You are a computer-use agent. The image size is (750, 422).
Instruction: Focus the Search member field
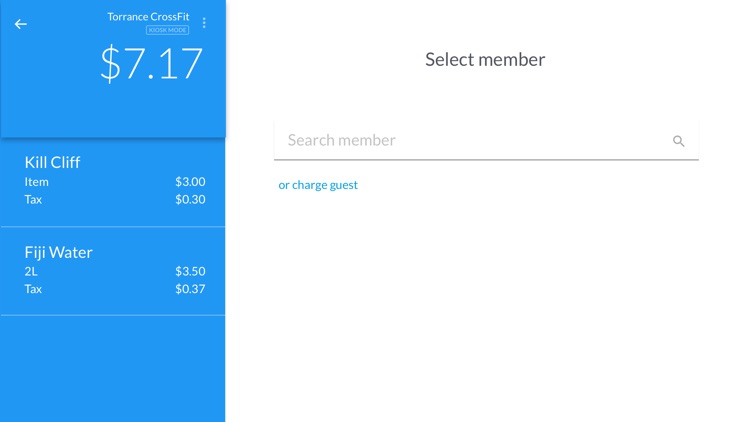470,141
